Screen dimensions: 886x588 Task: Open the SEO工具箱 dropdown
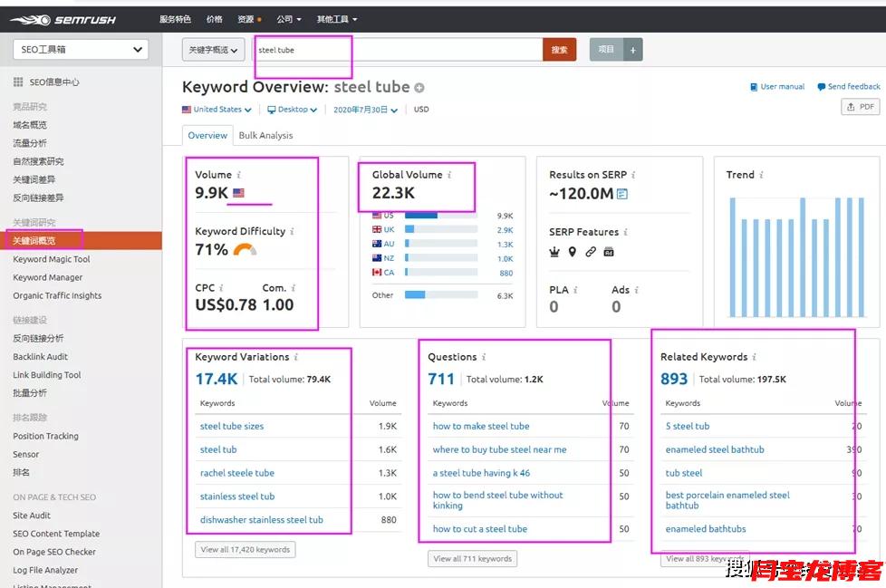pos(81,50)
